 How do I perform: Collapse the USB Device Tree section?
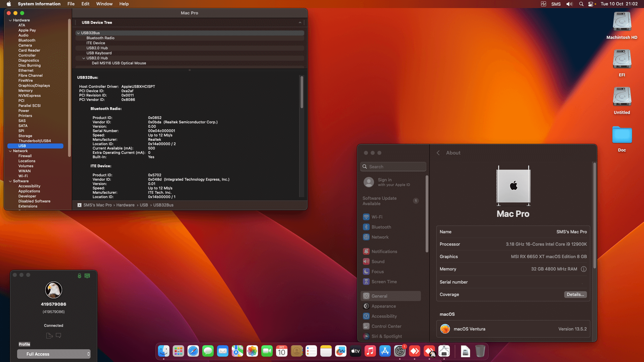pyautogui.click(x=300, y=22)
